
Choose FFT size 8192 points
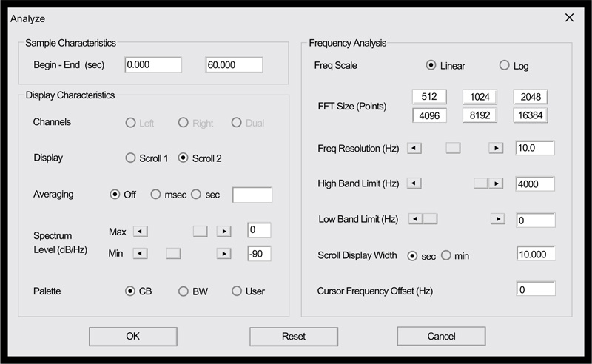480,115
